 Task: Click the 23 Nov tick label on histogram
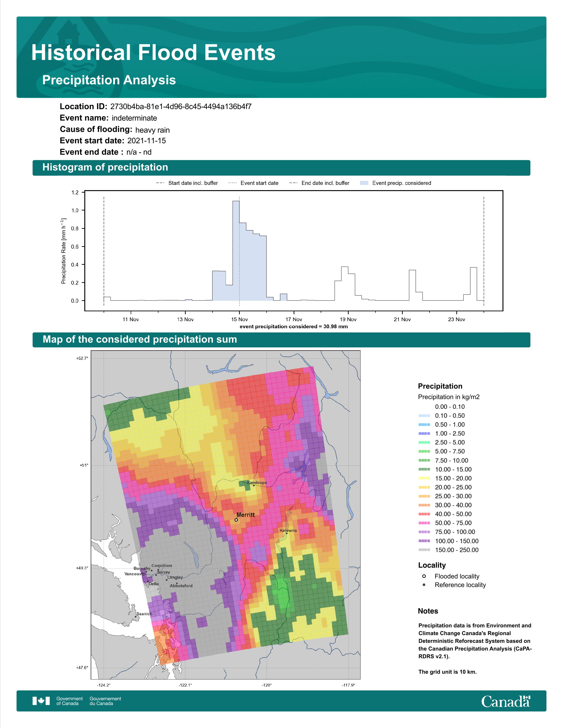(x=457, y=319)
